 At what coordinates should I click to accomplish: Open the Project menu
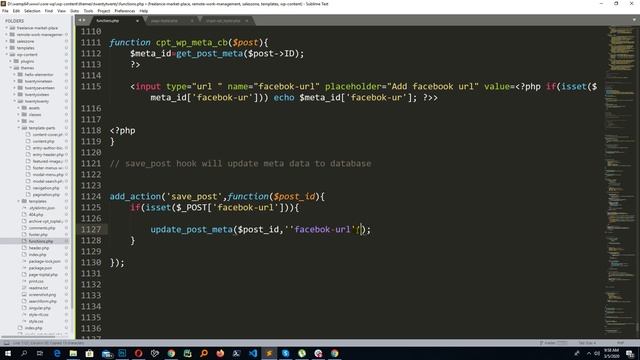[x=103, y=11]
